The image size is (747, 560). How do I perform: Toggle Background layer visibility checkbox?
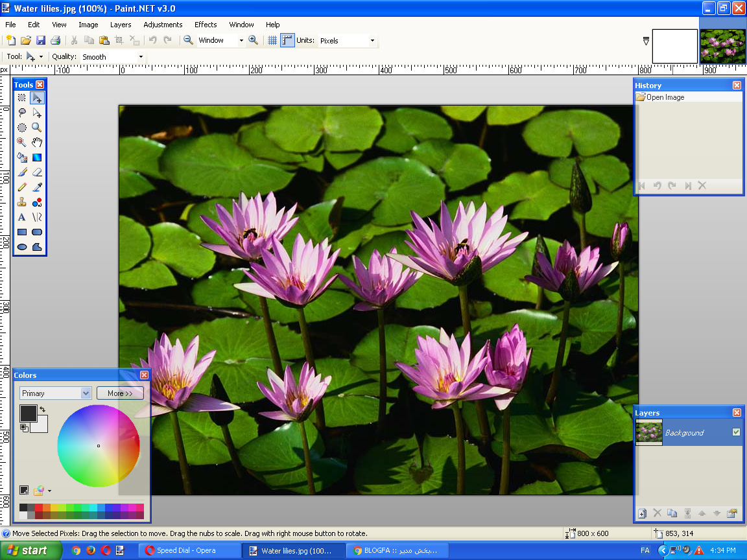click(x=736, y=432)
